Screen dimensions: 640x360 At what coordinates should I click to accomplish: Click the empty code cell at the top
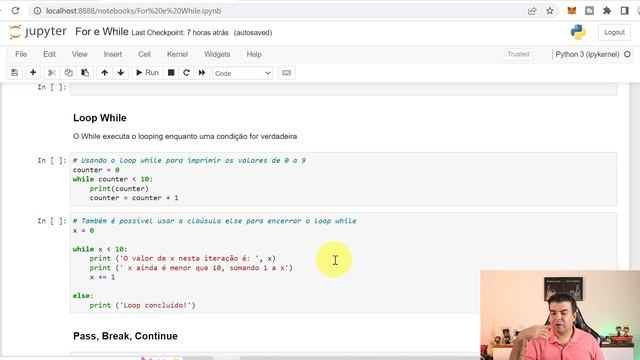[343, 89]
